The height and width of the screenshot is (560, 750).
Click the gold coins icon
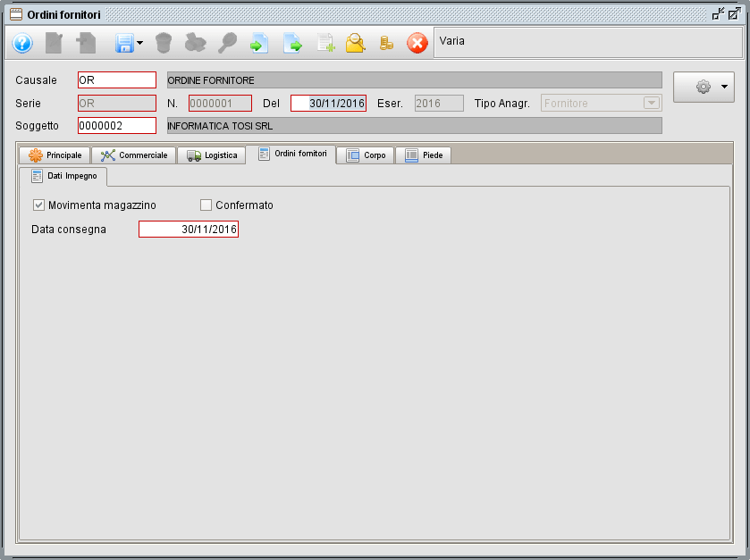pos(386,43)
